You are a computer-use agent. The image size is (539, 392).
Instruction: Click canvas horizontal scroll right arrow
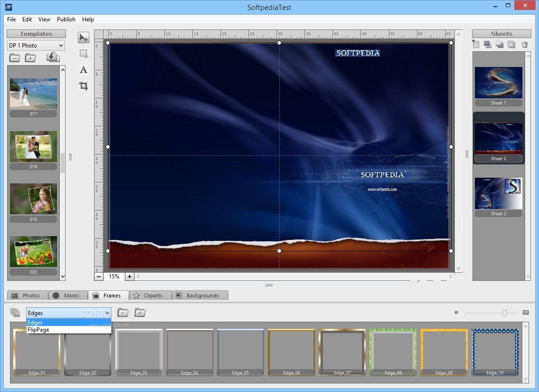click(450, 276)
